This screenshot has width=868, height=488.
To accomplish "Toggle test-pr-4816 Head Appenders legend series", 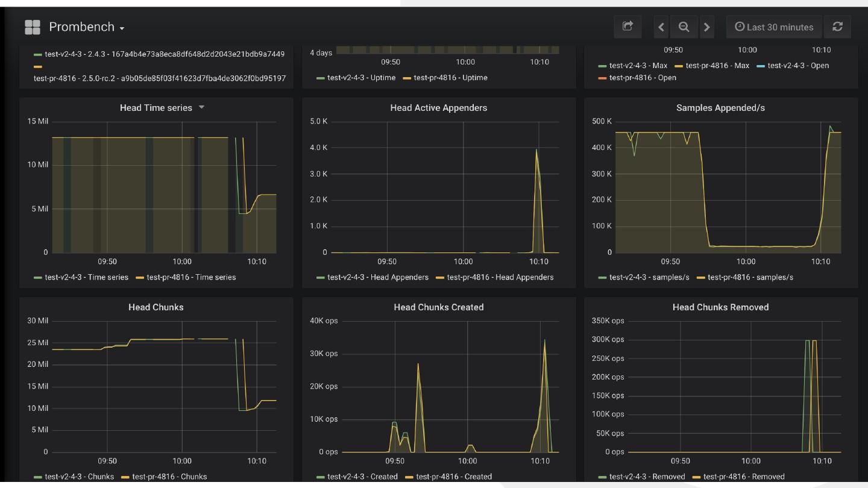I will click(x=500, y=277).
